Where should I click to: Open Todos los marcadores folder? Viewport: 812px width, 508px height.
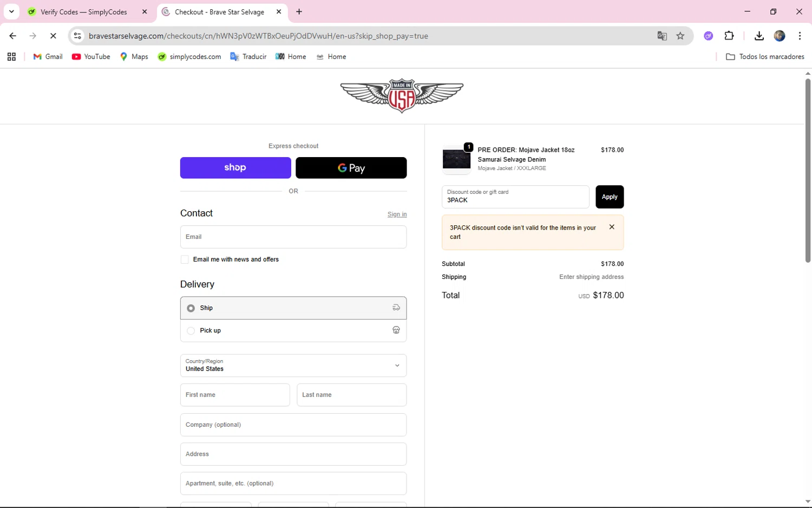point(765,56)
